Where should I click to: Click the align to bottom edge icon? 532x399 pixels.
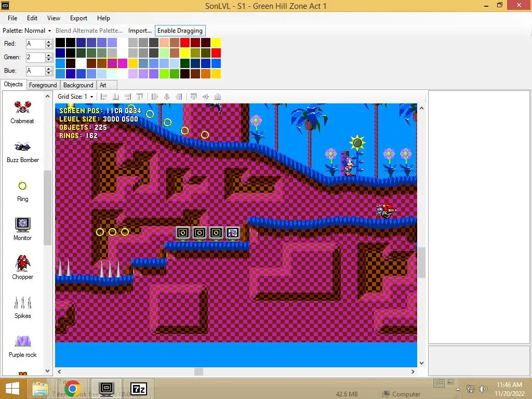218,97
